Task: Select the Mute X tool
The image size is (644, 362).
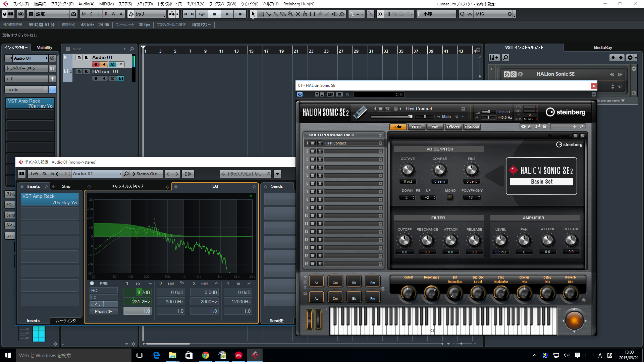Action: click(298, 14)
